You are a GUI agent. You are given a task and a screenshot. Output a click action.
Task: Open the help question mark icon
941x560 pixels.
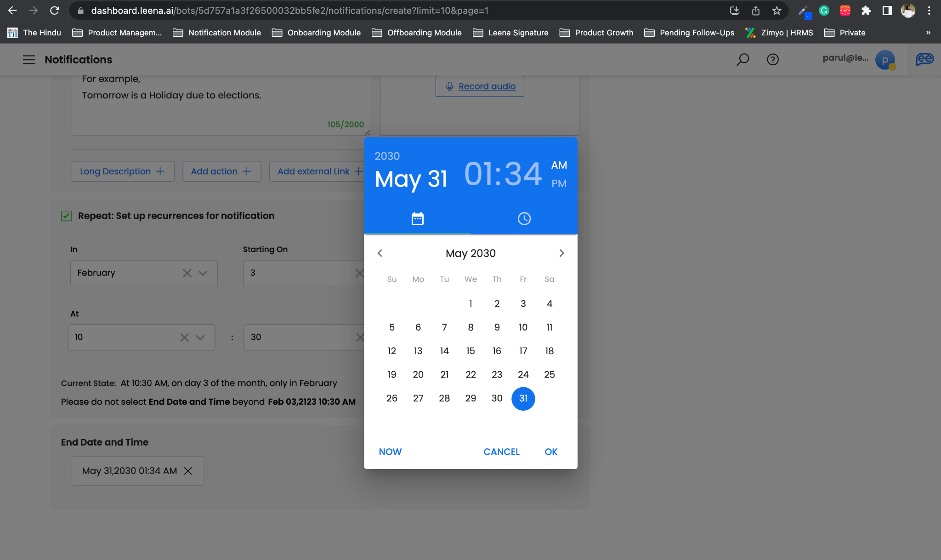click(772, 60)
